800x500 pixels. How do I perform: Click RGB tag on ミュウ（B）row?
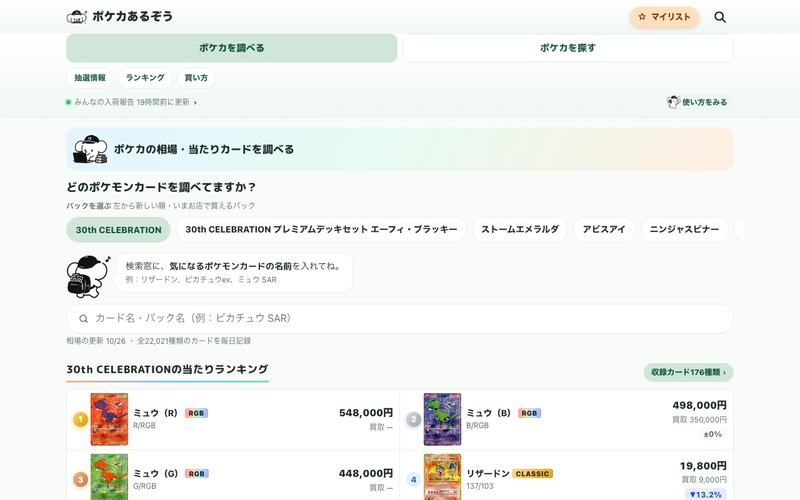click(x=529, y=413)
